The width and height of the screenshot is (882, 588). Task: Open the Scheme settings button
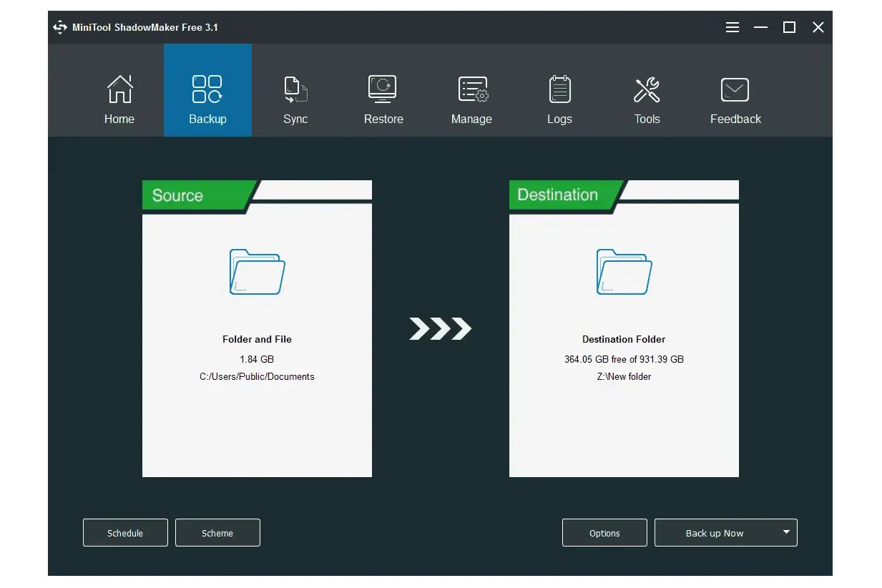(217, 533)
